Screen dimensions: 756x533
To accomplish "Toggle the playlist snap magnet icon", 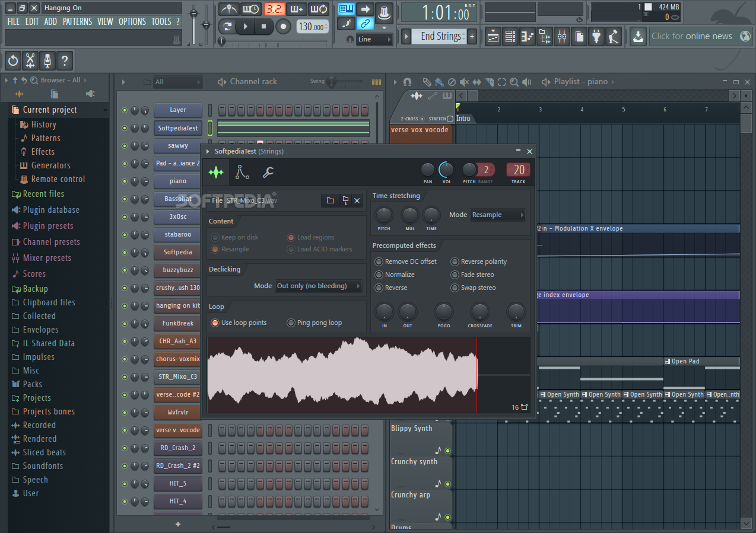I will [x=407, y=82].
